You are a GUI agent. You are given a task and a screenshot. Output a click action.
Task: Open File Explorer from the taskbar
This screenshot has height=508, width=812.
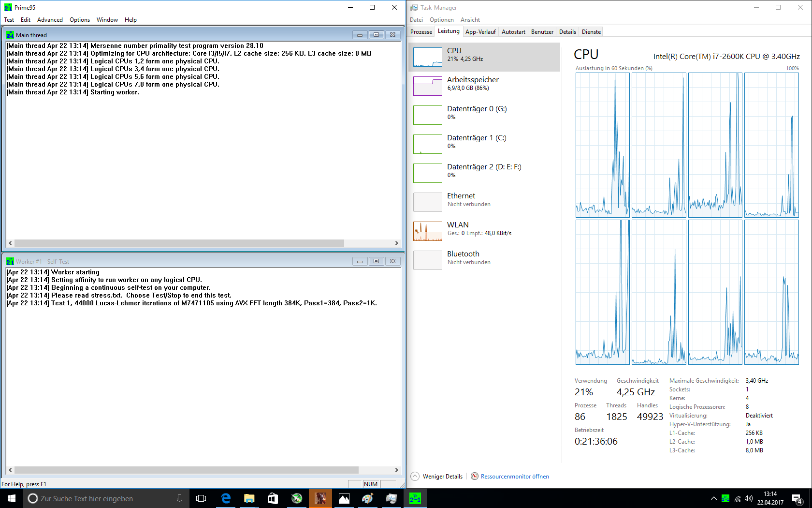click(249, 498)
